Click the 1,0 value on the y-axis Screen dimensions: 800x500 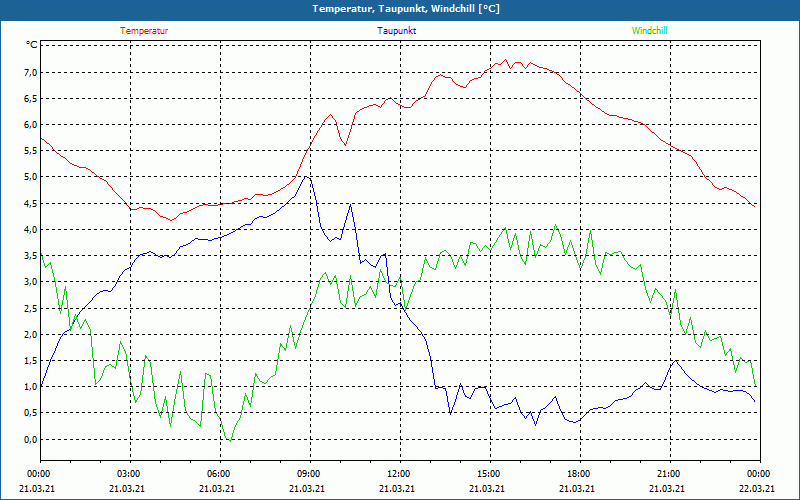pos(32,387)
